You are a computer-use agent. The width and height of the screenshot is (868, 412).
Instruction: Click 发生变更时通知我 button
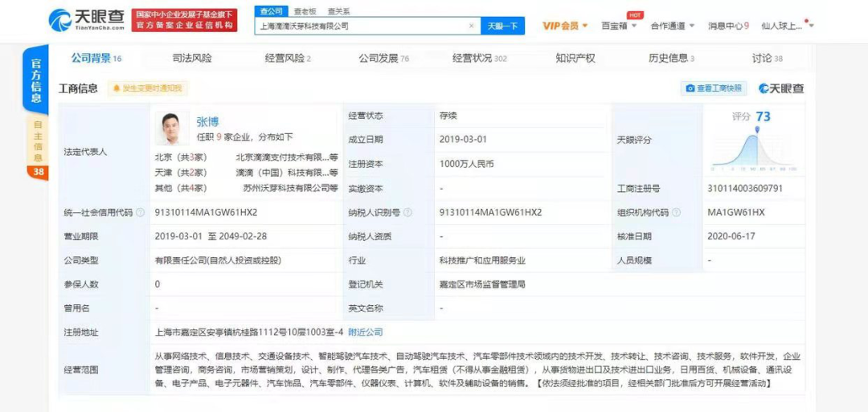click(147, 88)
